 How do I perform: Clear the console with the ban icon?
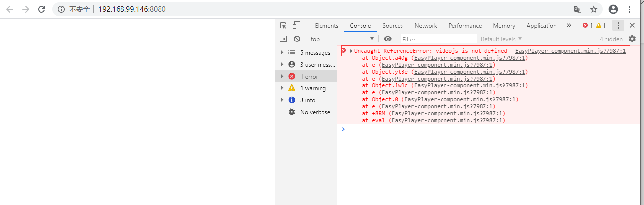point(297,39)
